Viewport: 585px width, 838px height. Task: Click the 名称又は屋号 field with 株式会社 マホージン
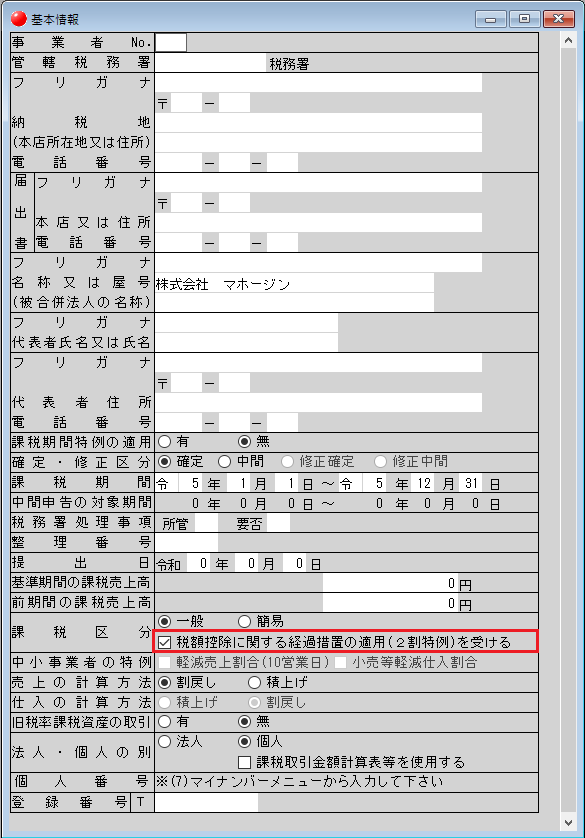click(x=294, y=283)
